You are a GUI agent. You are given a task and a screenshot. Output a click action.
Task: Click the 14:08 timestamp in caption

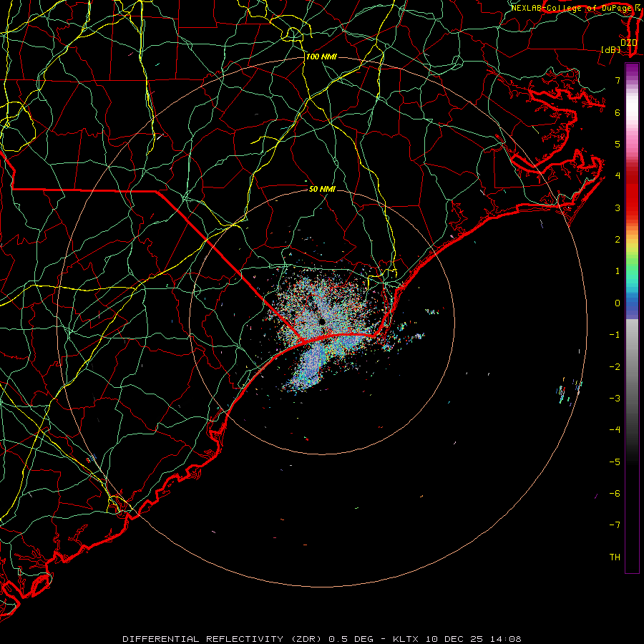click(506, 639)
